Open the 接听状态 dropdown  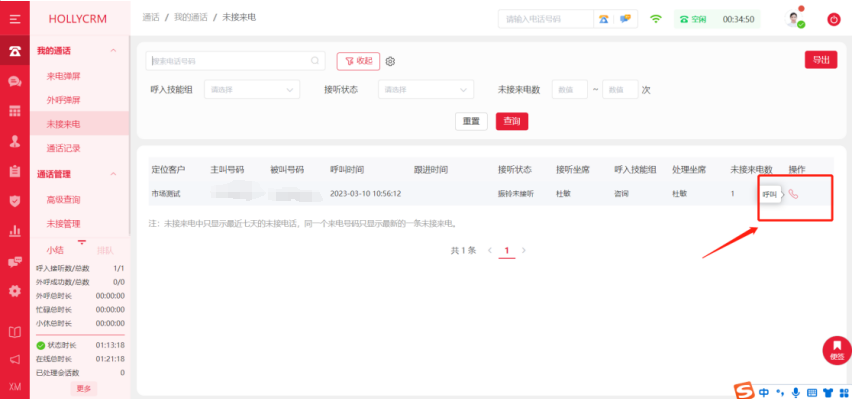pos(426,90)
